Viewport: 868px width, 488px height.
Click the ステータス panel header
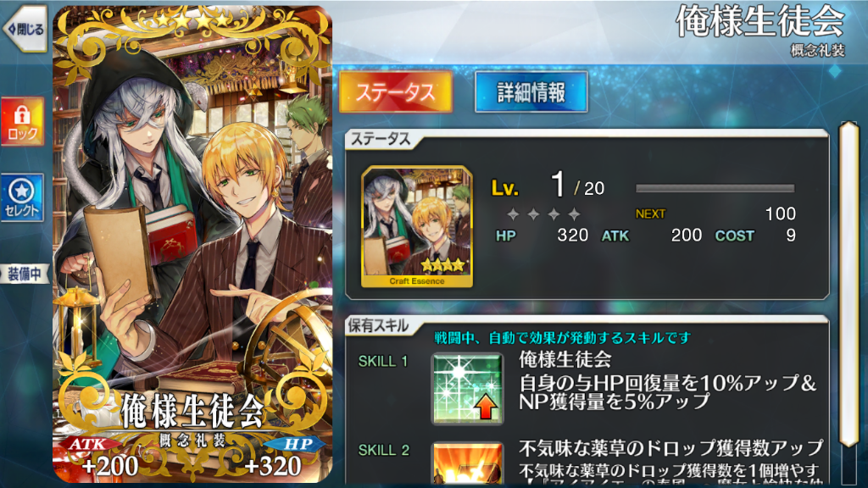coord(381,140)
